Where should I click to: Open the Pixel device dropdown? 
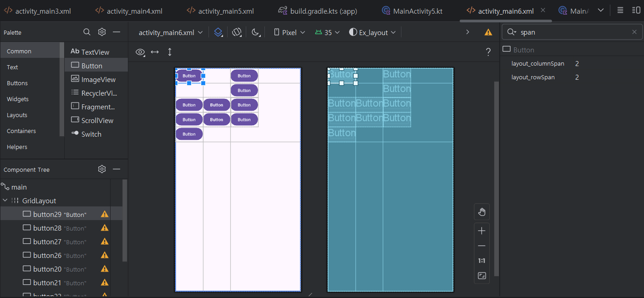pos(288,32)
